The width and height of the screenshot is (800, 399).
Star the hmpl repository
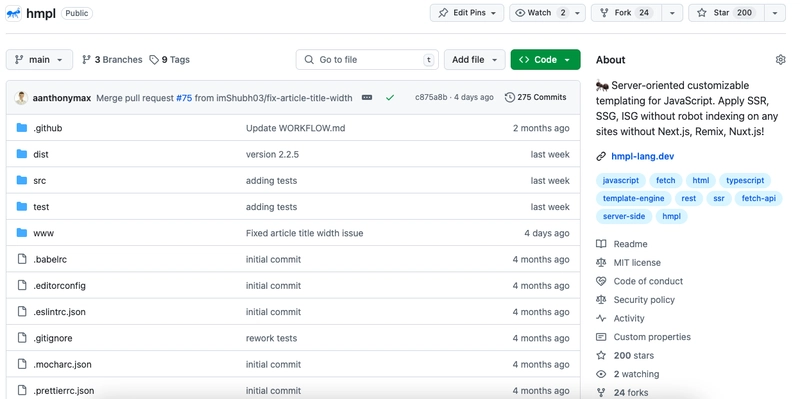(x=727, y=13)
